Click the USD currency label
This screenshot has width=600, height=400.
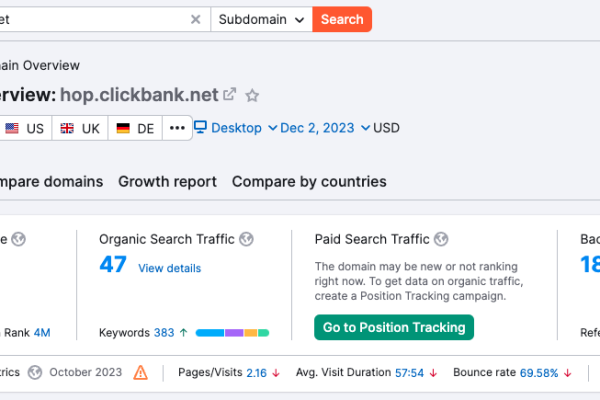tap(386, 128)
